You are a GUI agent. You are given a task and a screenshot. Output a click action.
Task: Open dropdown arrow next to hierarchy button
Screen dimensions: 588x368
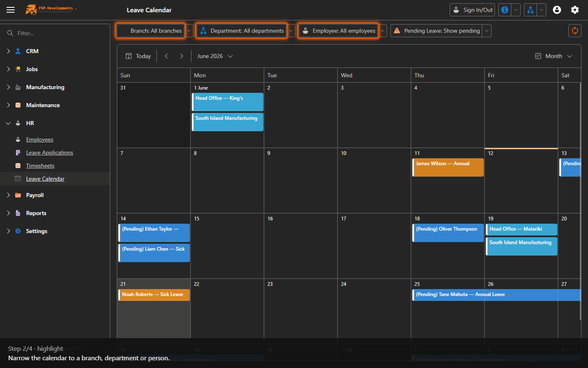tap(541, 10)
